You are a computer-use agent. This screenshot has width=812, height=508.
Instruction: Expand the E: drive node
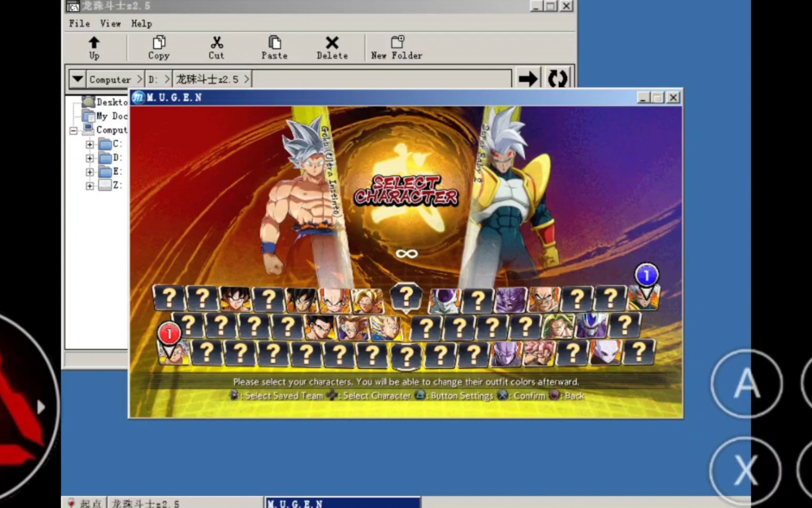point(90,172)
